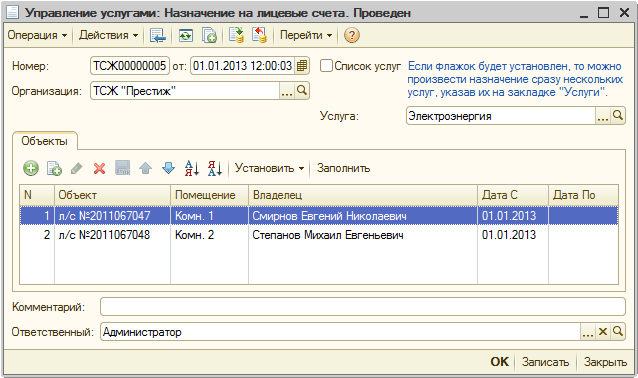The image size is (638, 378).
Task: Click Дата С cell in Степанов row
Action: click(x=513, y=235)
